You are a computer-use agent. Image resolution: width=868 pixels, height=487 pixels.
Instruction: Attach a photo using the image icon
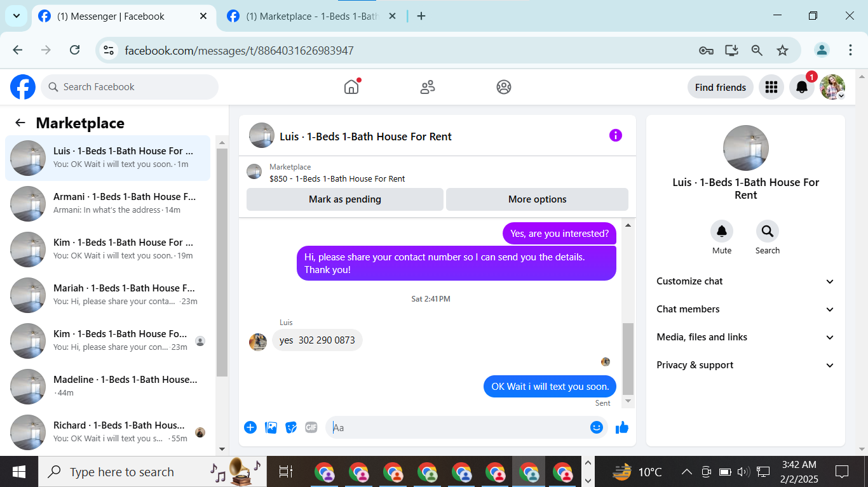271,427
